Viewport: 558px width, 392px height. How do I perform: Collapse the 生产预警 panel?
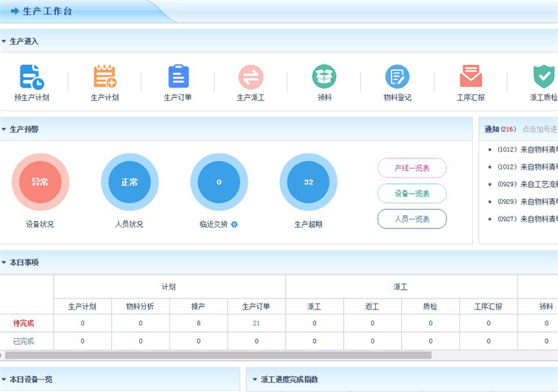pos(4,130)
